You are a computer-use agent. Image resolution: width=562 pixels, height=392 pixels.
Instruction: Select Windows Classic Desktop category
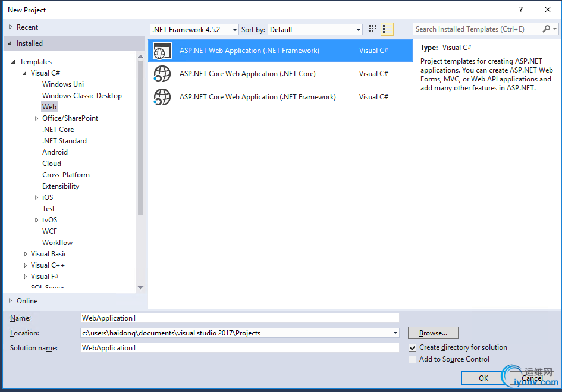coord(82,96)
